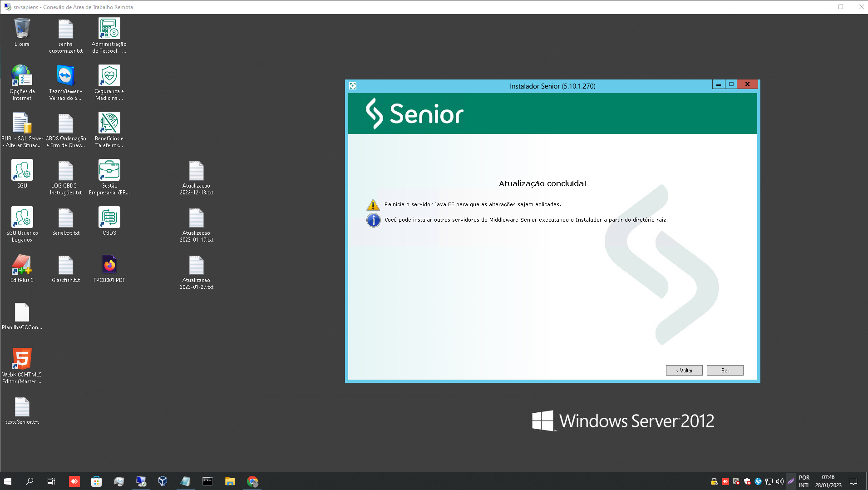
Task: Click the installer window system menu icon
Action: coord(353,86)
